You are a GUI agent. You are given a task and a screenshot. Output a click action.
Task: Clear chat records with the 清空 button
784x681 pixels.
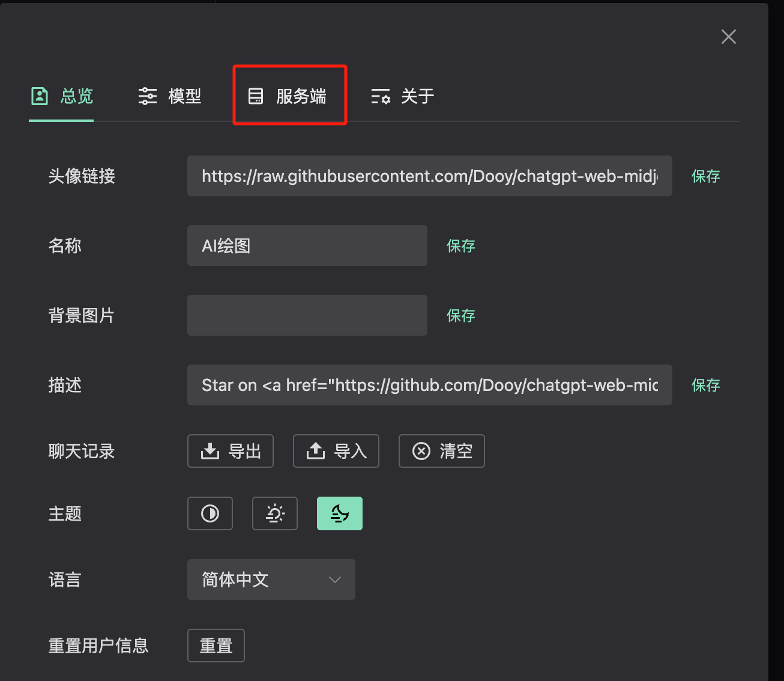pos(442,451)
